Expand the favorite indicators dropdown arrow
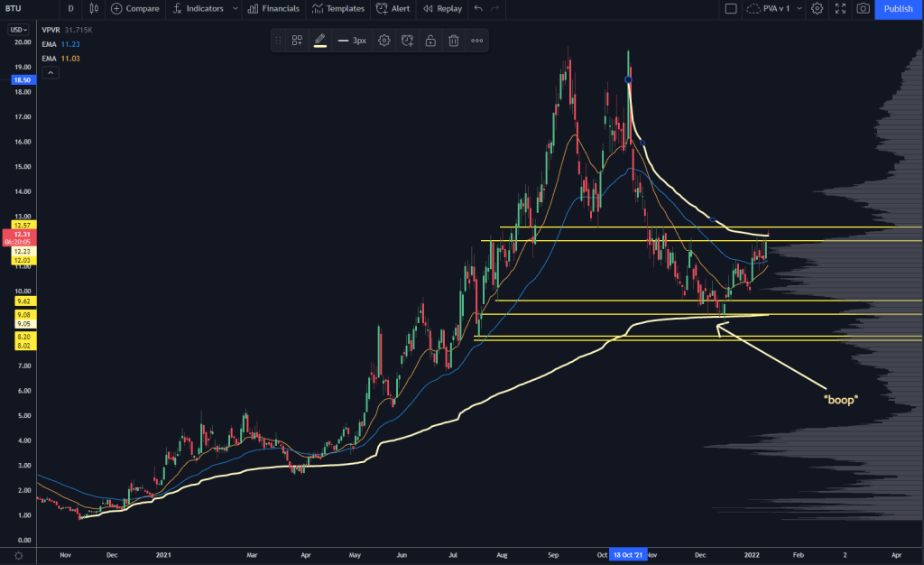 (236, 9)
